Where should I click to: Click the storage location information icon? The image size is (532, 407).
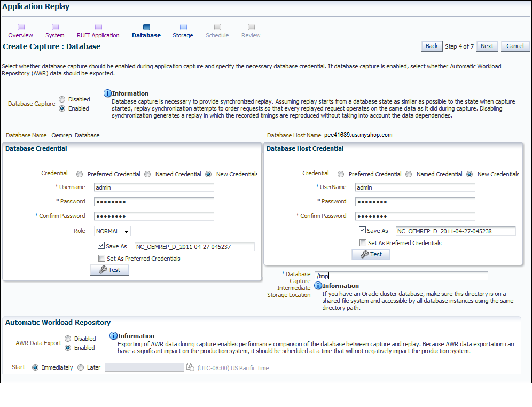(318, 286)
